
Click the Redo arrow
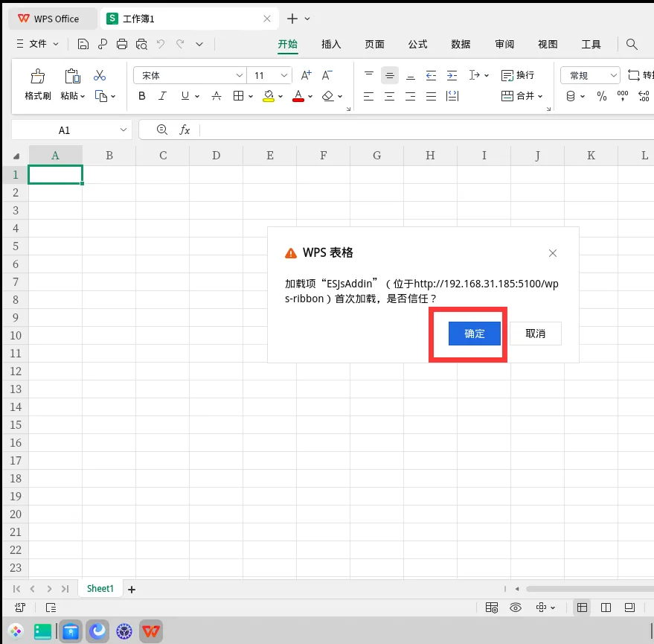180,43
